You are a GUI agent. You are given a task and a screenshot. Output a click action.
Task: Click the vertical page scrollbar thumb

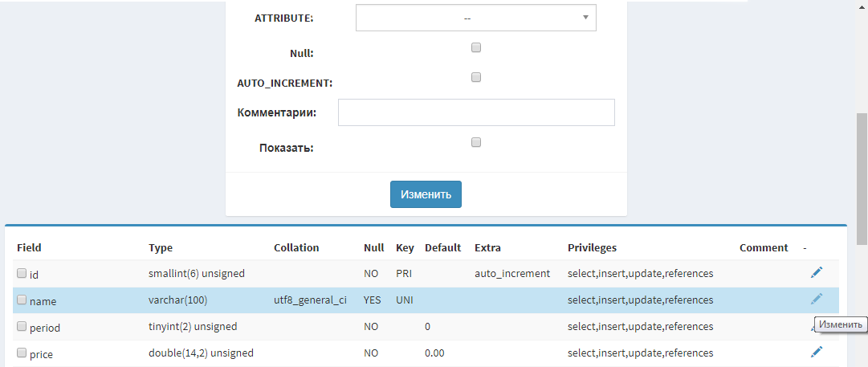[862, 177]
